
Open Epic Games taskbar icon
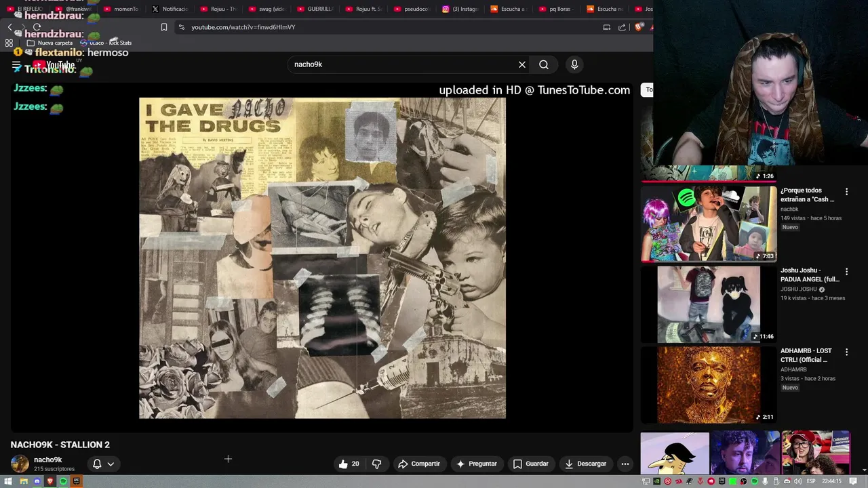(x=77, y=481)
